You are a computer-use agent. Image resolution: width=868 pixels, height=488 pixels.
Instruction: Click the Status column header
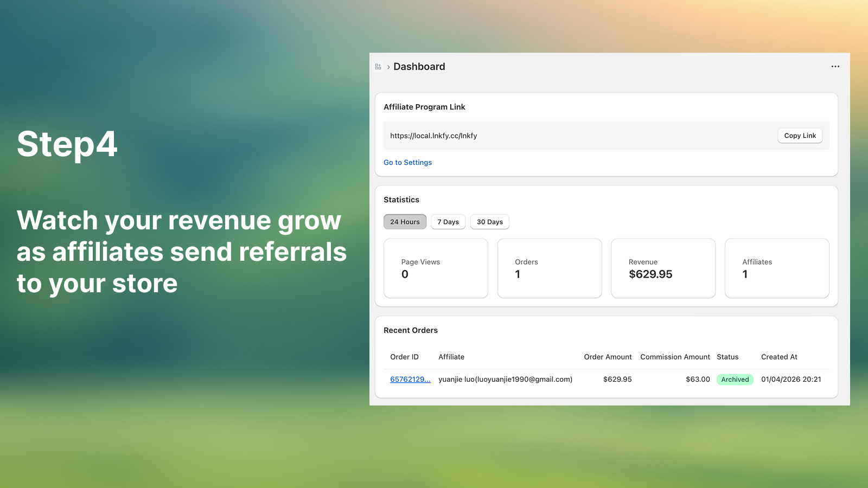click(727, 357)
